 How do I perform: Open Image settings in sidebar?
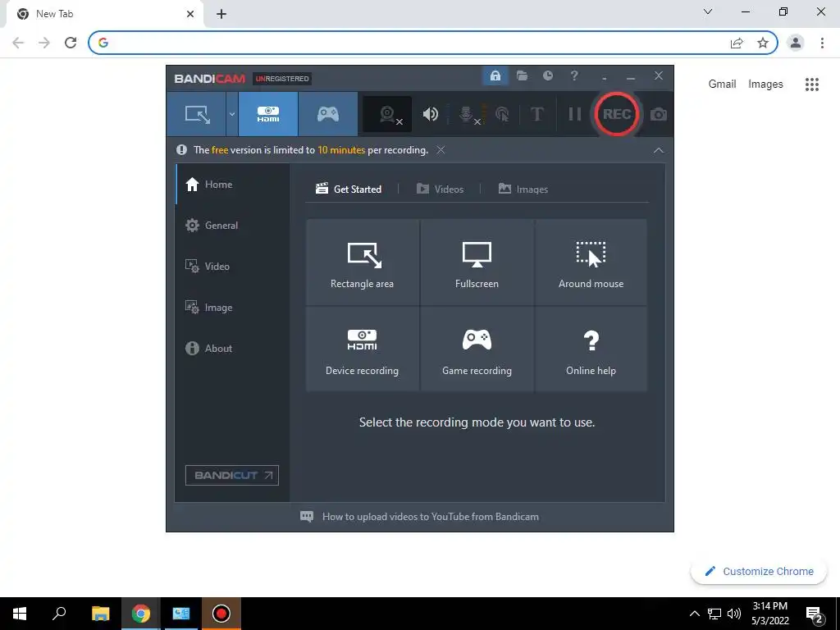tap(231, 308)
